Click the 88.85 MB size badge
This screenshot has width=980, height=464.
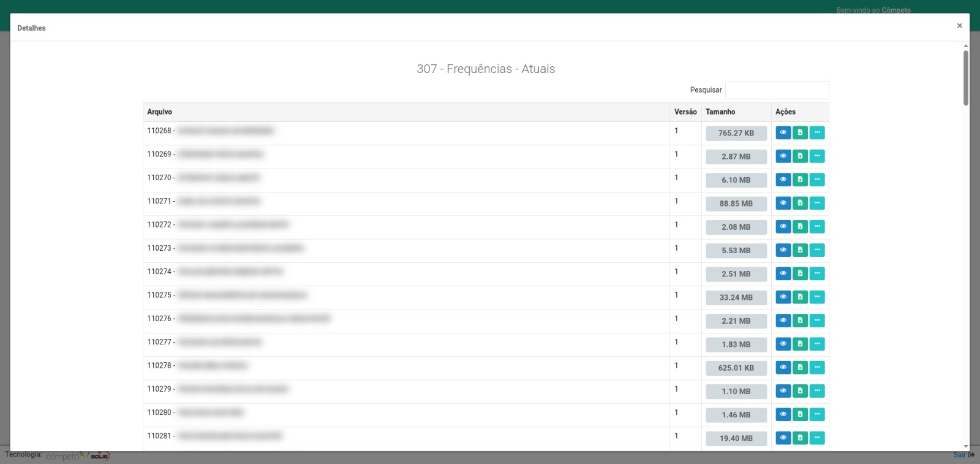736,203
